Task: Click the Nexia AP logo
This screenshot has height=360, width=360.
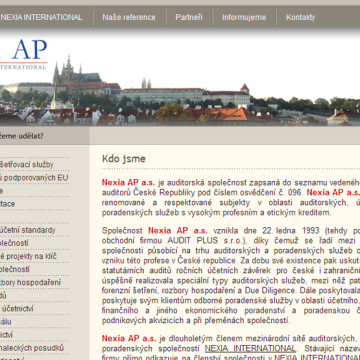Action: tap(23, 54)
